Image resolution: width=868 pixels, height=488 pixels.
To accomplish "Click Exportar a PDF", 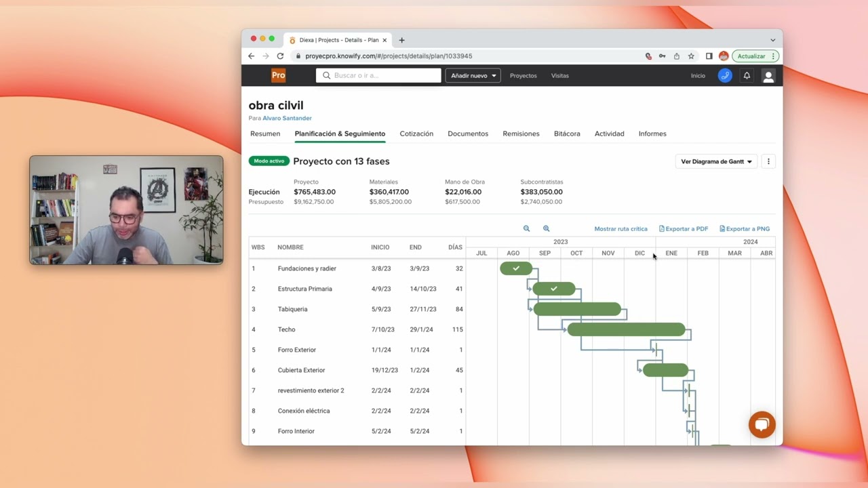I will [x=684, y=229].
